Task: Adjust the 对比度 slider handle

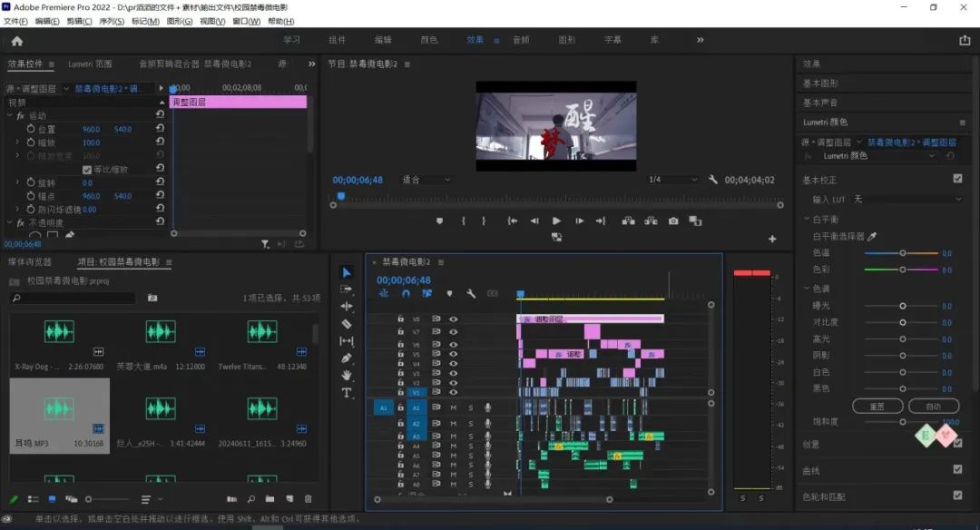Action: tap(903, 322)
